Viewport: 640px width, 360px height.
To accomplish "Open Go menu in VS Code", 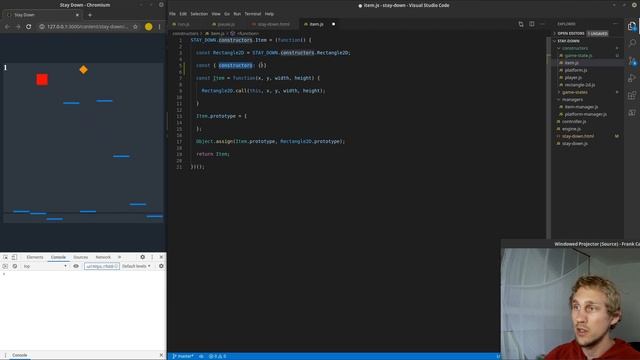I will 227,14.
